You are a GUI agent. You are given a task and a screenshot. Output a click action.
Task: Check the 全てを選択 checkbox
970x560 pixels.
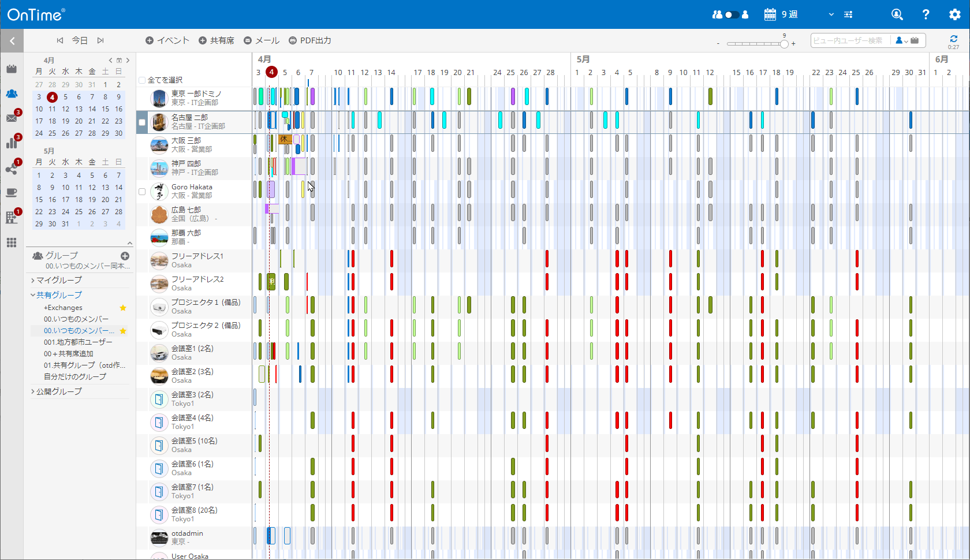click(141, 81)
